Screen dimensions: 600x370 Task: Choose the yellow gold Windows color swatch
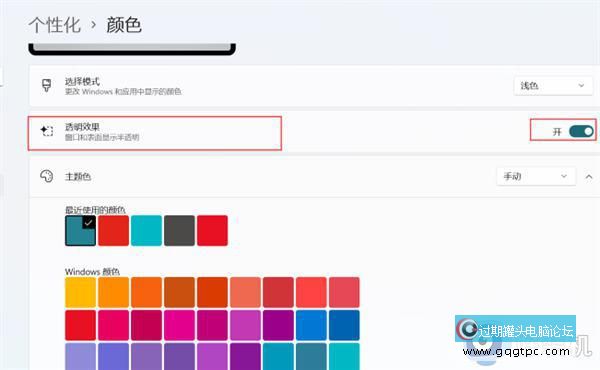(80, 292)
